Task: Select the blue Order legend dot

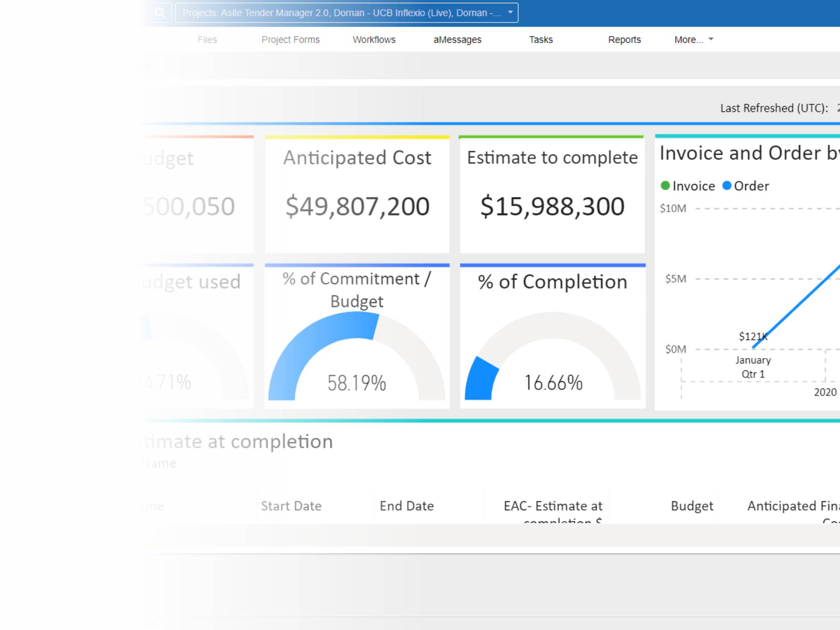Action: 726,185
